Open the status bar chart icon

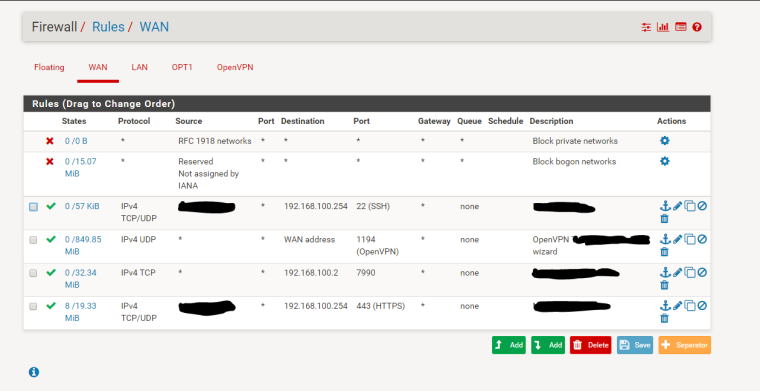(663, 27)
